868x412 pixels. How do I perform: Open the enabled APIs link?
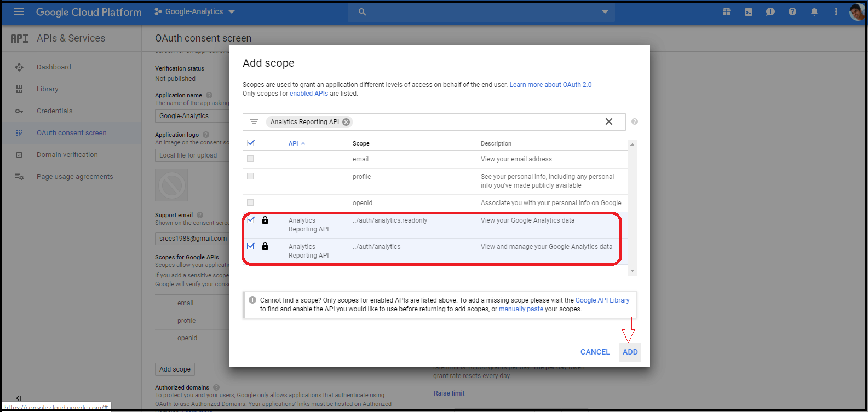click(309, 94)
